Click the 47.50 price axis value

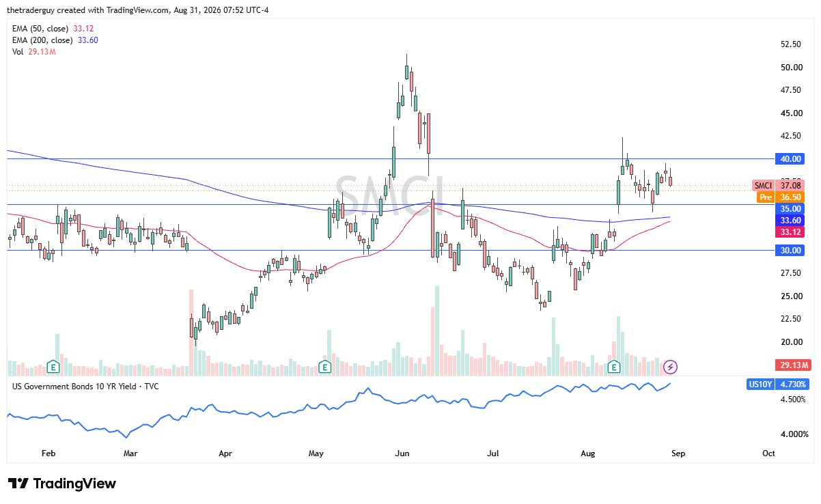[x=792, y=90]
